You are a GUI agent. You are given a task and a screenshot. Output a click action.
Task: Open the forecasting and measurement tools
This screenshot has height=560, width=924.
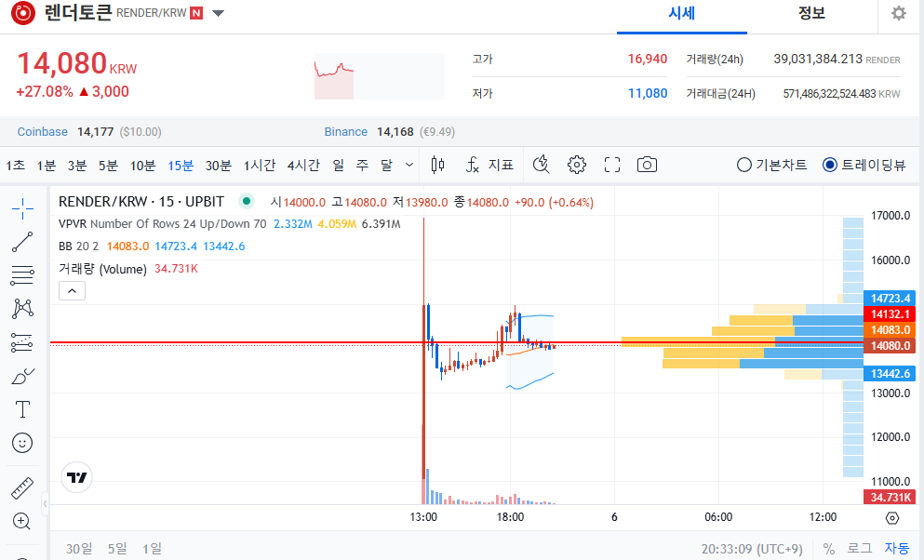pyautogui.click(x=22, y=342)
